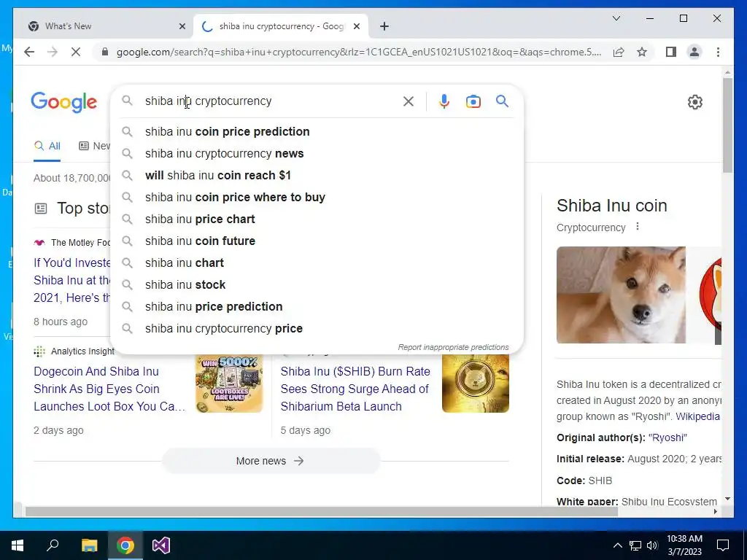This screenshot has height=560, width=747.
Task: Click the horizontal page scrollbar
Action: click(322, 511)
